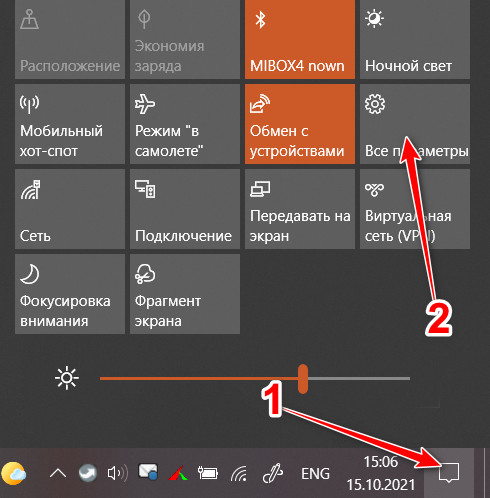Toggle Ночной свет night light tile
The width and height of the screenshot is (490, 498).
415,39
